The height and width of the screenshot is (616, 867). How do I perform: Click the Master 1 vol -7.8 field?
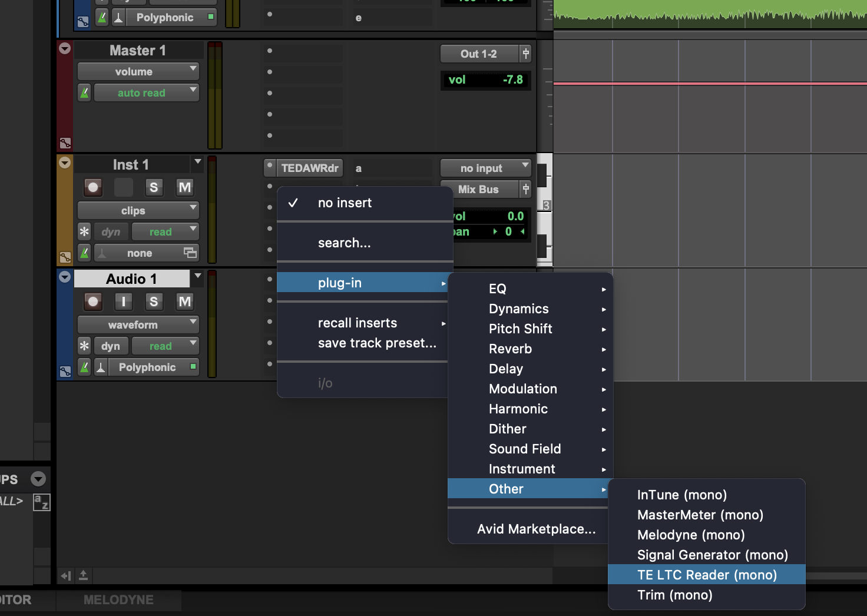(x=486, y=80)
